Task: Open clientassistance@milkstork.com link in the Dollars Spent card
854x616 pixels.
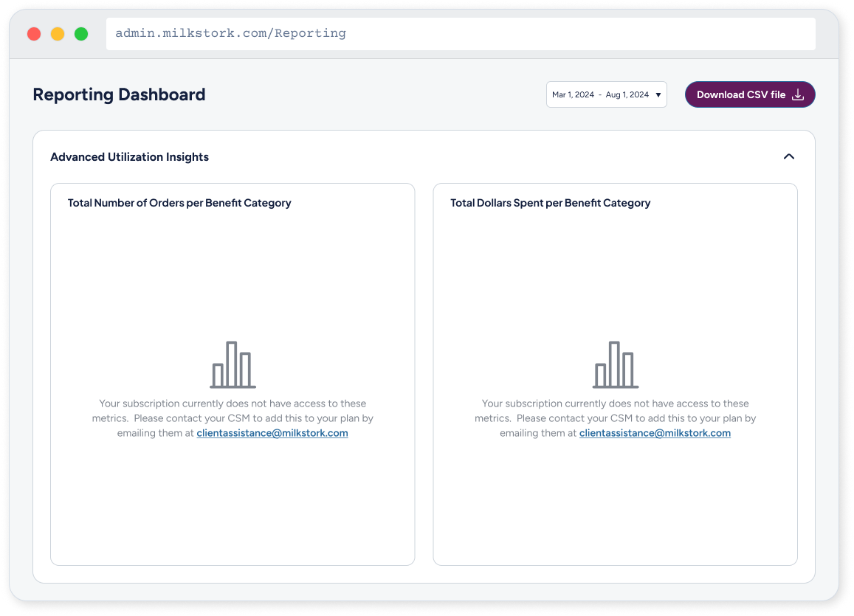Action: tap(655, 433)
